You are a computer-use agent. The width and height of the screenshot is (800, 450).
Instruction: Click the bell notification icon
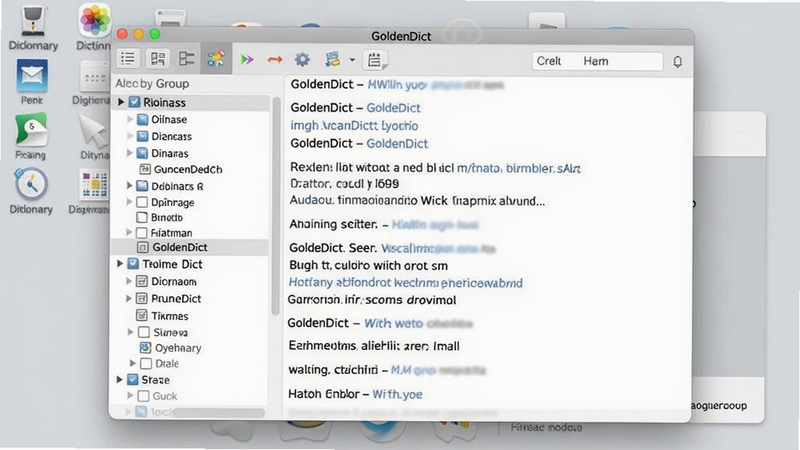point(678,62)
